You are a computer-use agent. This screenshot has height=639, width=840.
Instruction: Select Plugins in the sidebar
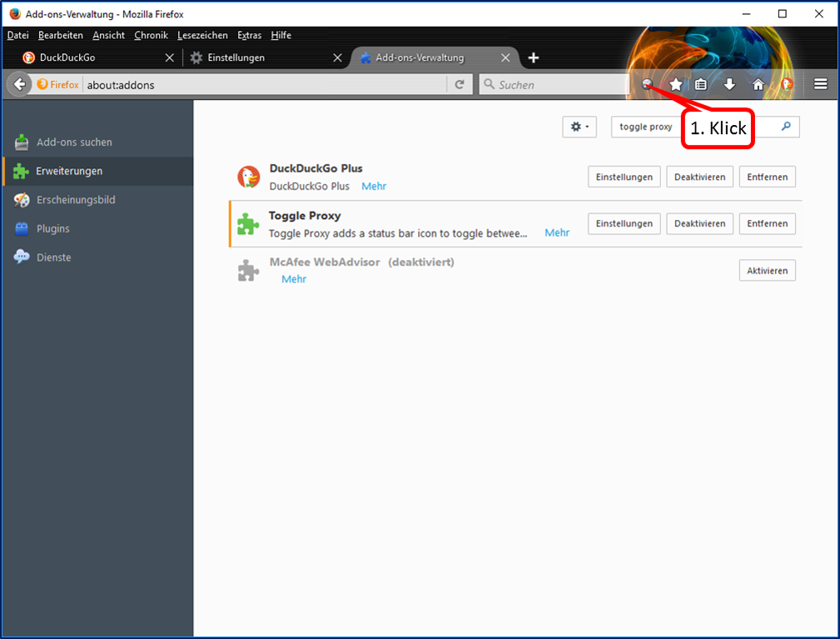click(x=97, y=229)
